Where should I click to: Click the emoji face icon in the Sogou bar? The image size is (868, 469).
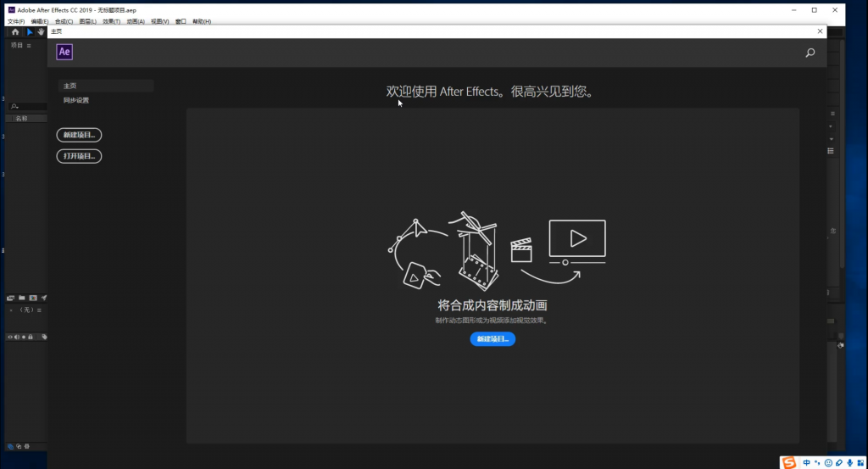tap(828, 463)
